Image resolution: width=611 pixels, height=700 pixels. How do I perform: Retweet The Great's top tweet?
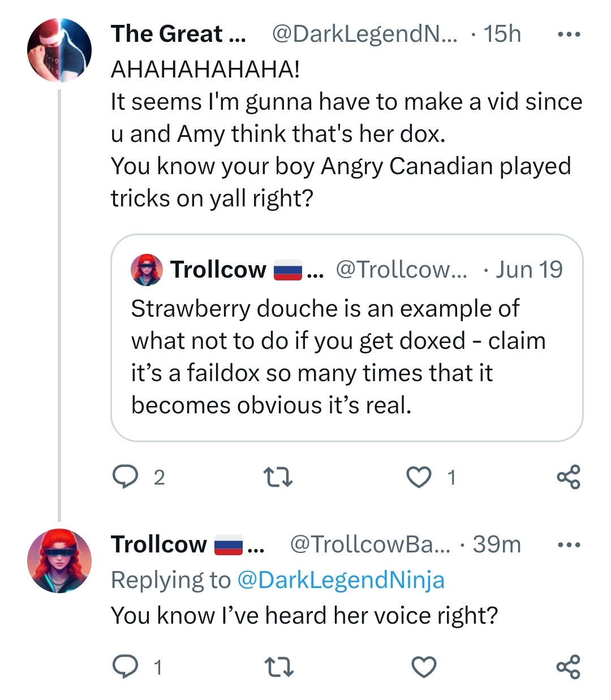pyautogui.click(x=279, y=477)
